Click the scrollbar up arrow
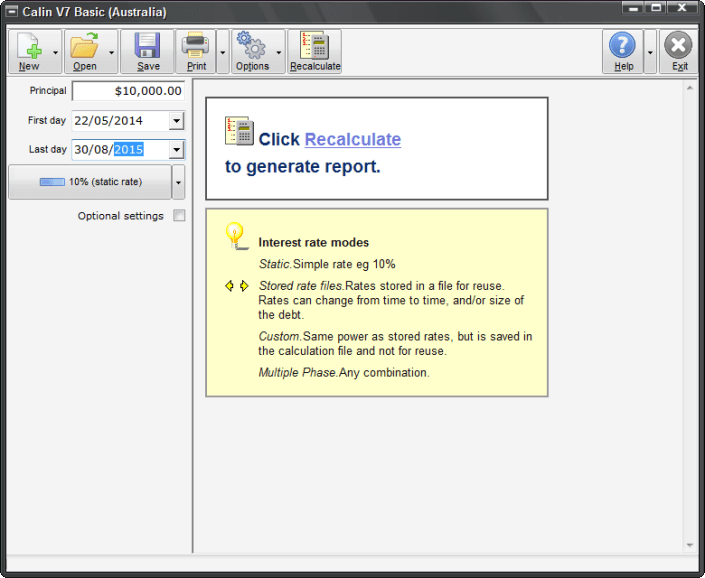 690,88
